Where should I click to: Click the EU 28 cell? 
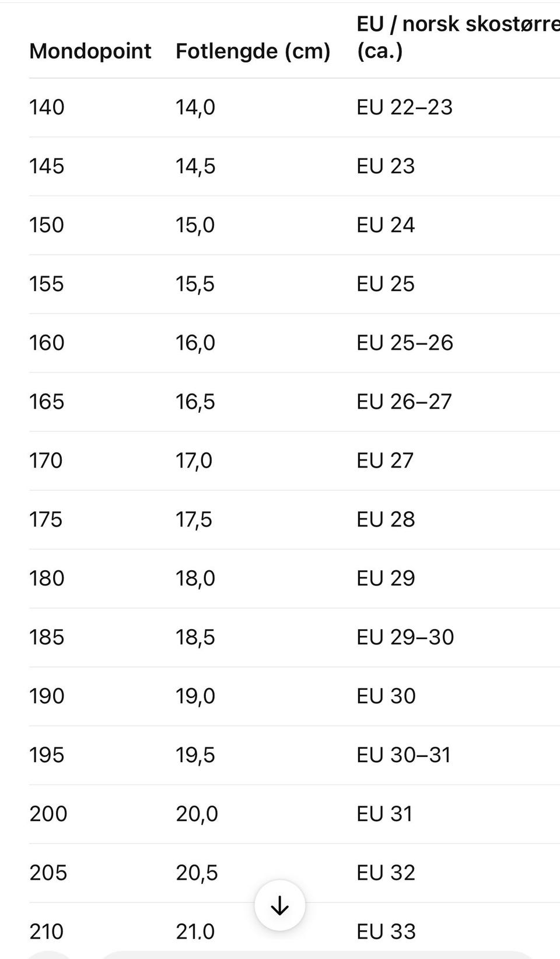(x=386, y=519)
